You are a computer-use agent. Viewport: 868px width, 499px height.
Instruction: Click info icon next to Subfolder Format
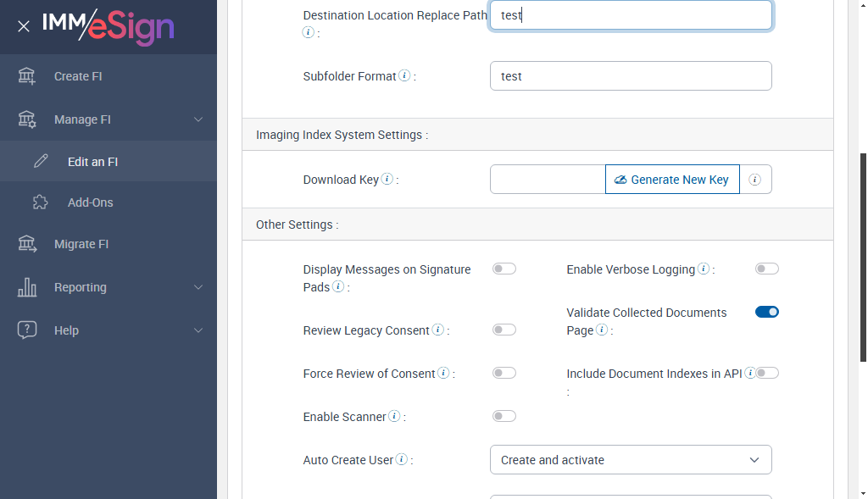coord(404,75)
